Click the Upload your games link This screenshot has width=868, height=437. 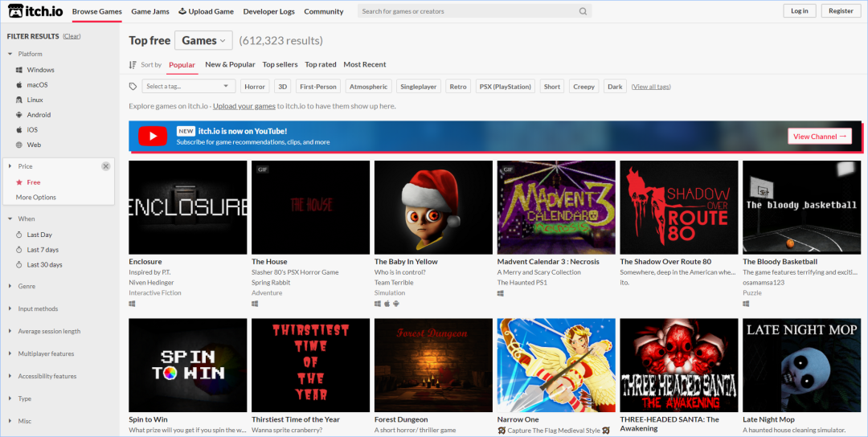click(244, 106)
